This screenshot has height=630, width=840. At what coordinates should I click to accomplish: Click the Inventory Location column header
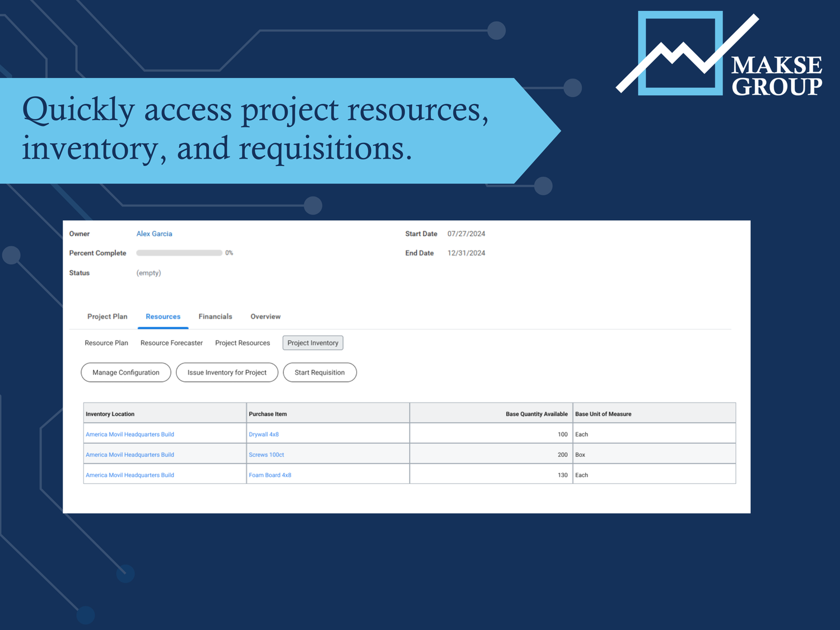pyautogui.click(x=110, y=413)
